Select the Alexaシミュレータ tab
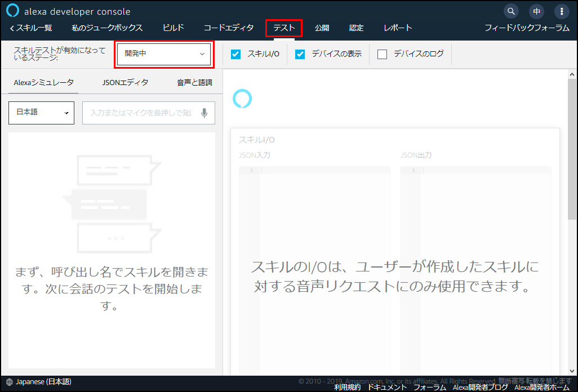This screenshot has height=392, width=578. (x=43, y=83)
